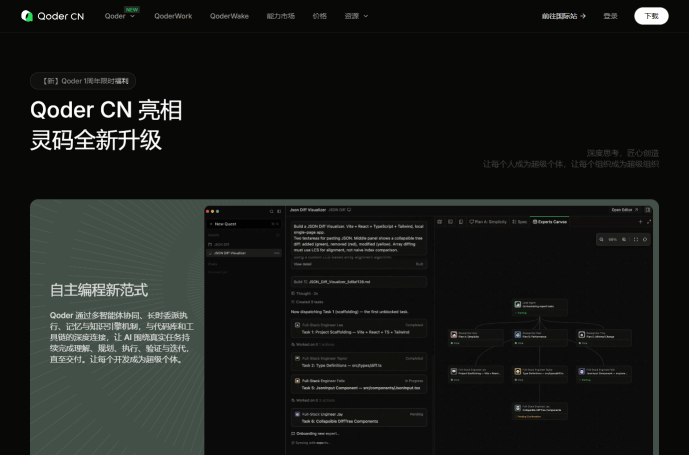Zoom out on the experts canvas
Viewport: 689px width, 455px height.
(x=602, y=240)
